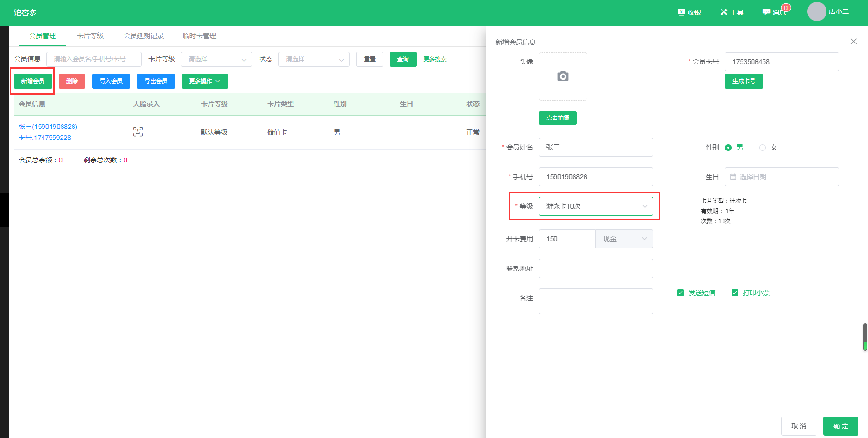Click the card number link 卡号:1747559228

point(45,138)
